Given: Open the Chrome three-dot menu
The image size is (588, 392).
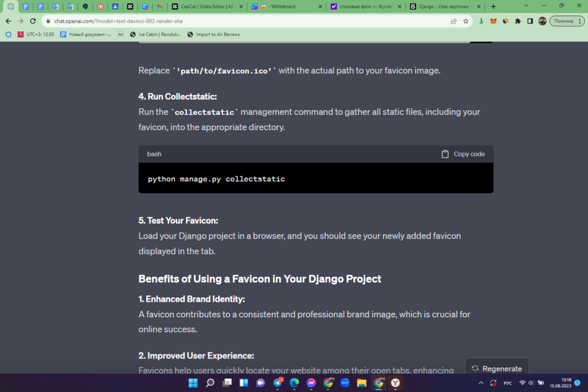Looking at the screenshot, I should pyautogui.click(x=580, y=21).
